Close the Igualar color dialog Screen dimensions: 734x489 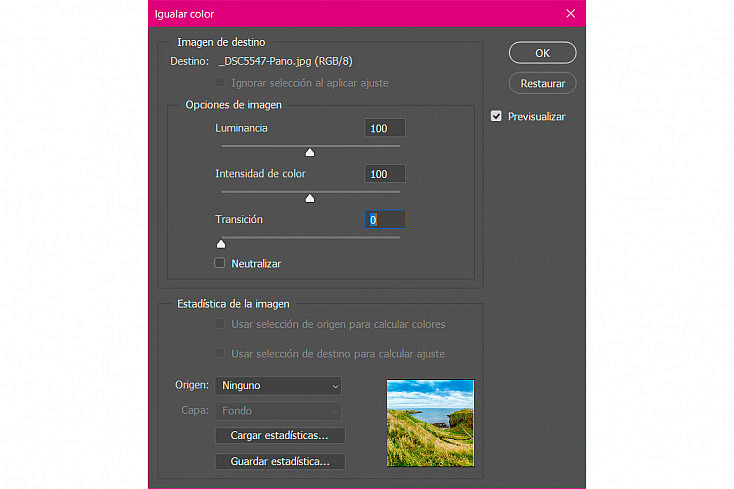click(570, 14)
